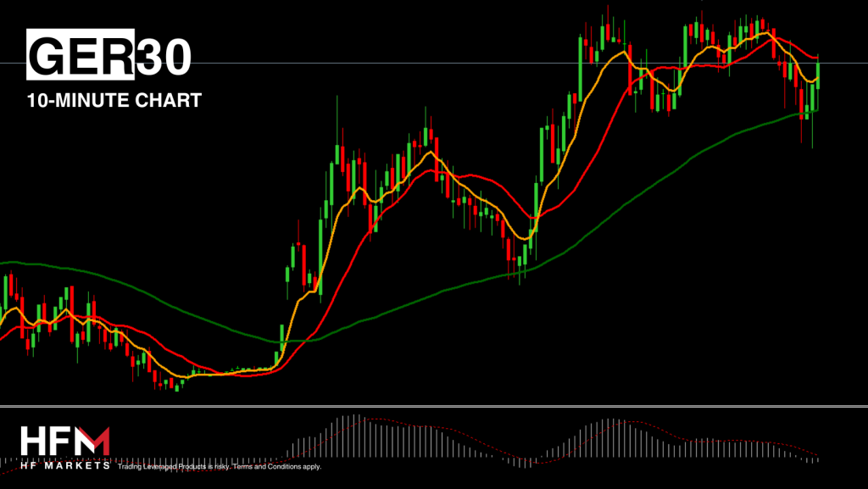This screenshot has height=489, width=868.
Task: Click the HF MARKETS text below the logo
Action: click(x=64, y=466)
